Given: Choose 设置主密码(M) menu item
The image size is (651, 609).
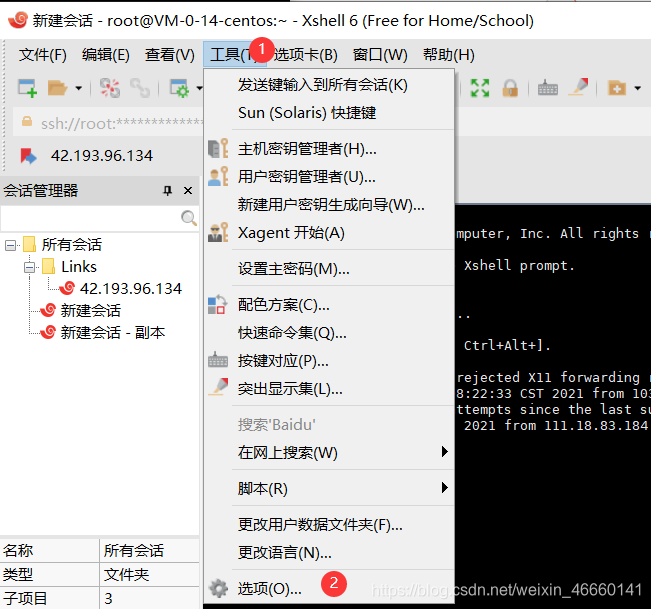Looking at the screenshot, I should pyautogui.click(x=329, y=269).
